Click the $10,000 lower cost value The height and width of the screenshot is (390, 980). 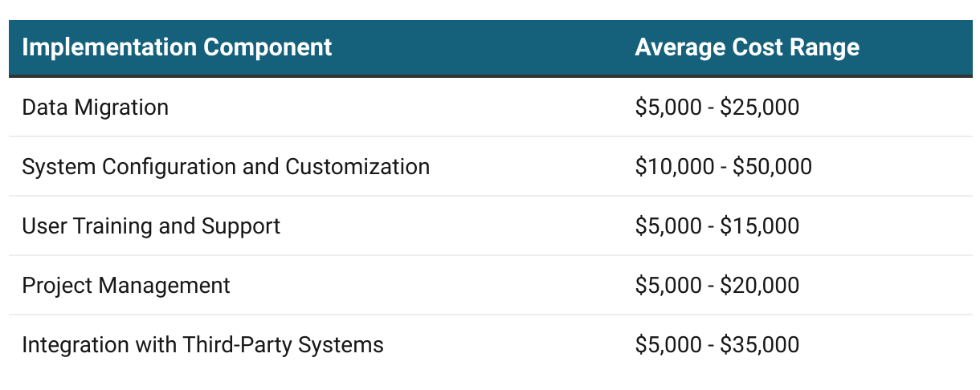coord(674,167)
